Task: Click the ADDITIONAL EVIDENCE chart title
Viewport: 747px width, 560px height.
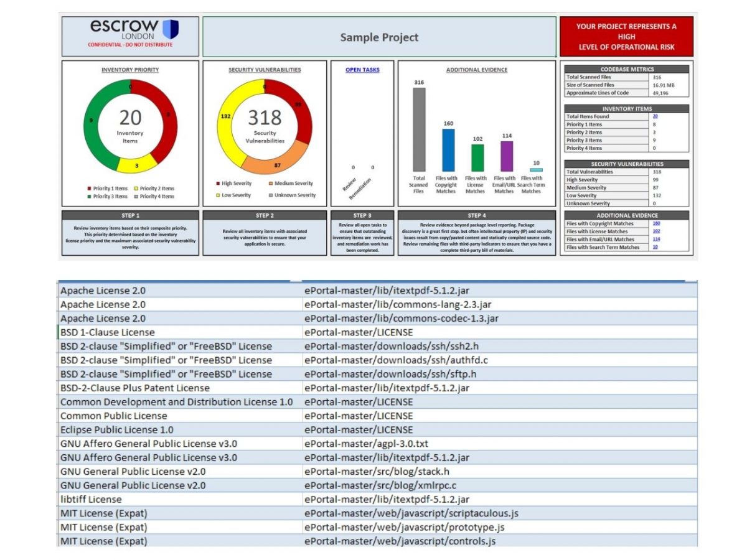Action: click(x=476, y=70)
